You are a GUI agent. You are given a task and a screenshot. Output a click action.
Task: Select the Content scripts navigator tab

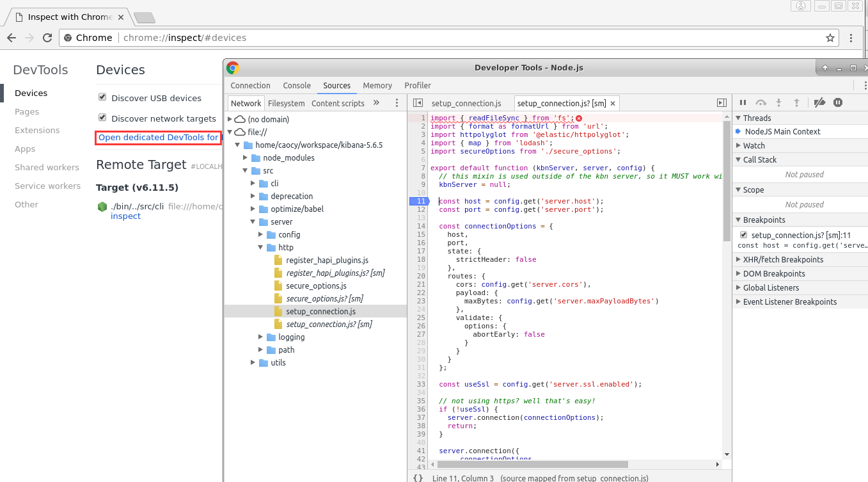coord(338,103)
